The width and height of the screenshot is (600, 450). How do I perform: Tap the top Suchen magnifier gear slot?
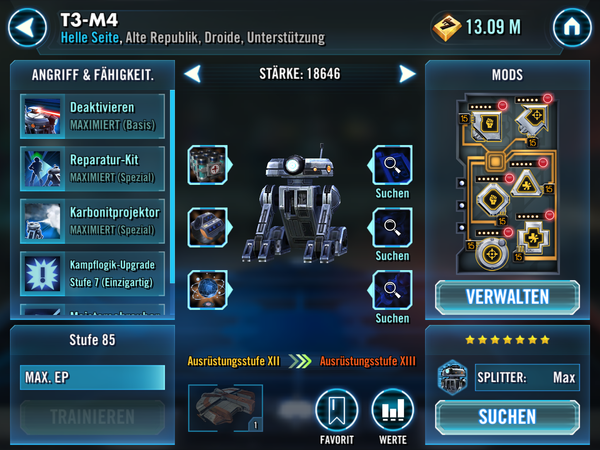coord(391,165)
